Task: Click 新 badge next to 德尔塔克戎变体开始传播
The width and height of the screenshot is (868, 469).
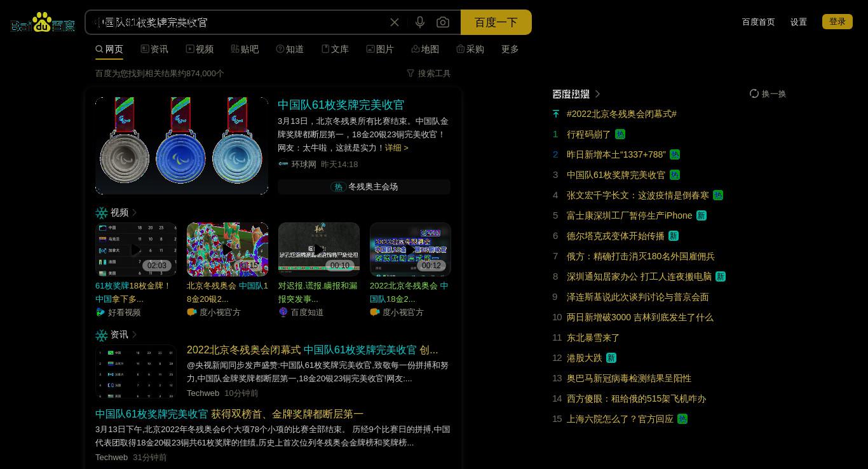Action: [x=674, y=236]
